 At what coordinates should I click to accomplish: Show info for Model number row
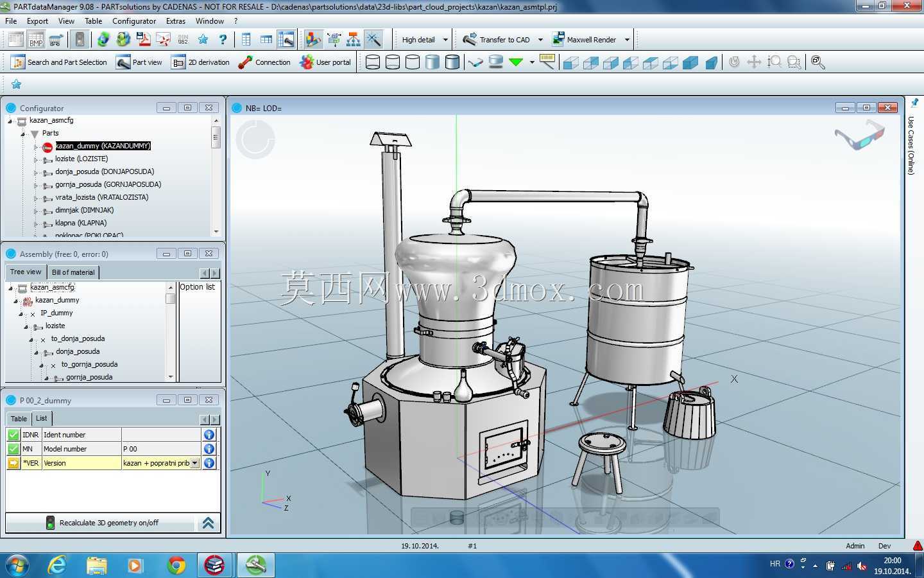coord(209,449)
